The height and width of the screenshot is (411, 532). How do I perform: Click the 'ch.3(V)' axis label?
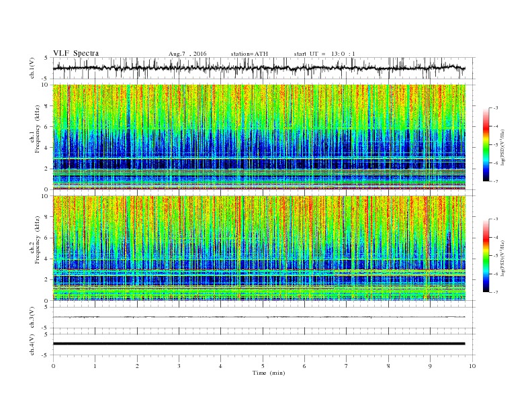32,318
